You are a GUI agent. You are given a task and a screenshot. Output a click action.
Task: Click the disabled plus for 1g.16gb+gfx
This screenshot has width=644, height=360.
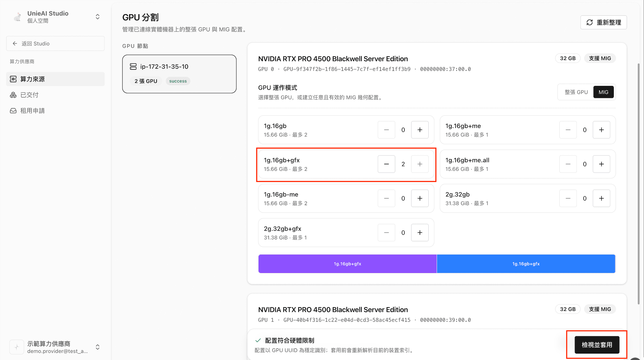(420, 164)
